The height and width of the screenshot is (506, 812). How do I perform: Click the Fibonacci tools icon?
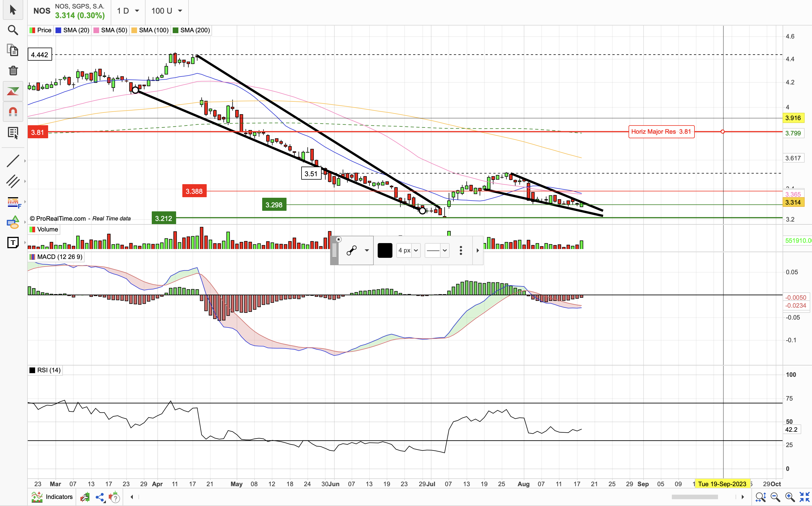click(x=13, y=202)
